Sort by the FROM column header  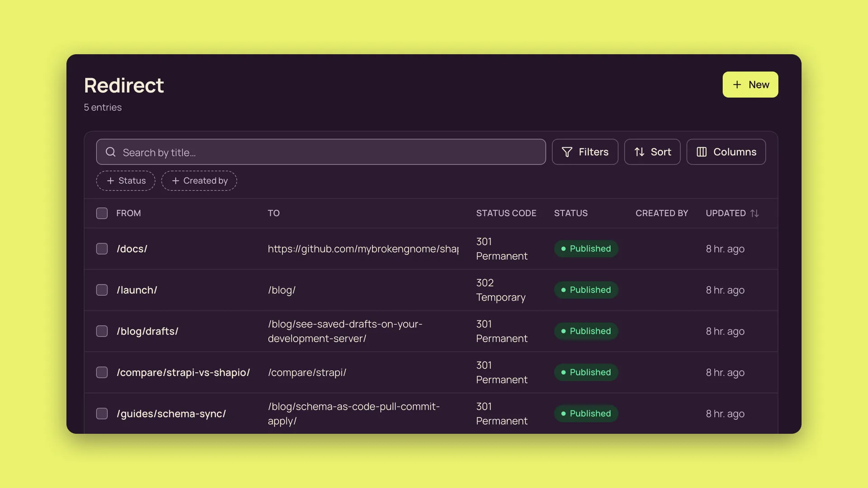coord(128,213)
